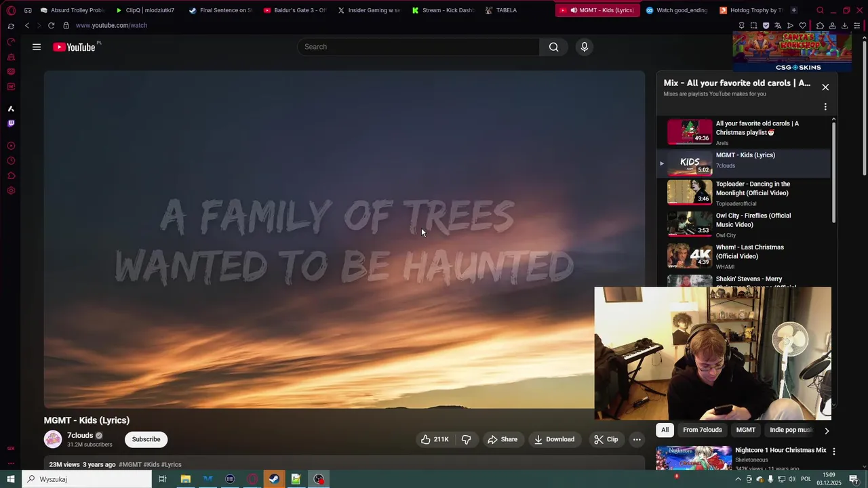Image resolution: width=868 pixels, height=488 pixels.
Task: Click the Share button
Action: (502, 439)
